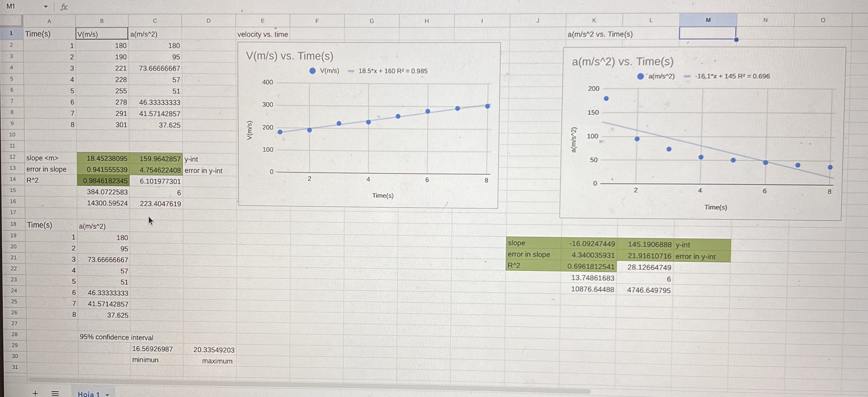Viewport: 868px width, 397px height.
Task: Open the all sheets list icon
Action: (x=55, y=393)
